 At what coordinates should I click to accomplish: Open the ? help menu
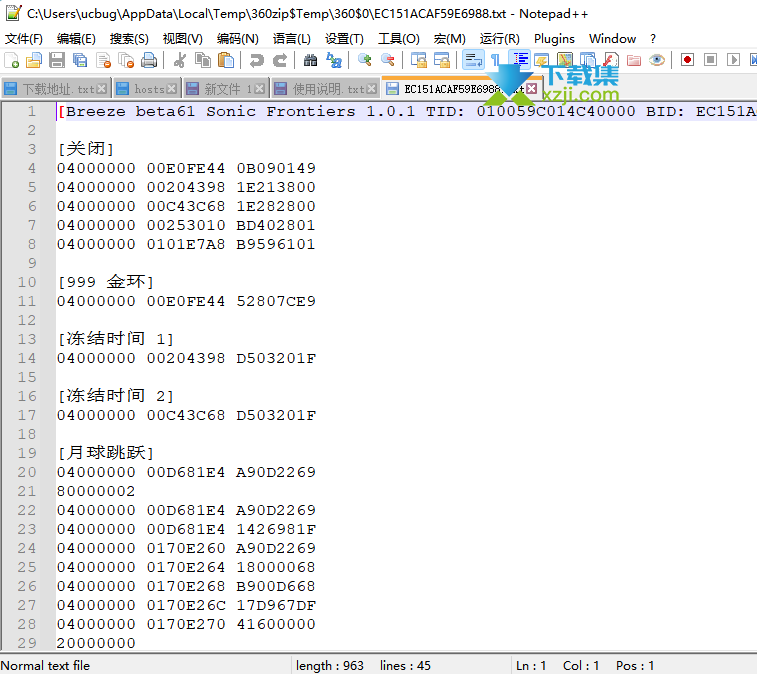coord(653,39)
